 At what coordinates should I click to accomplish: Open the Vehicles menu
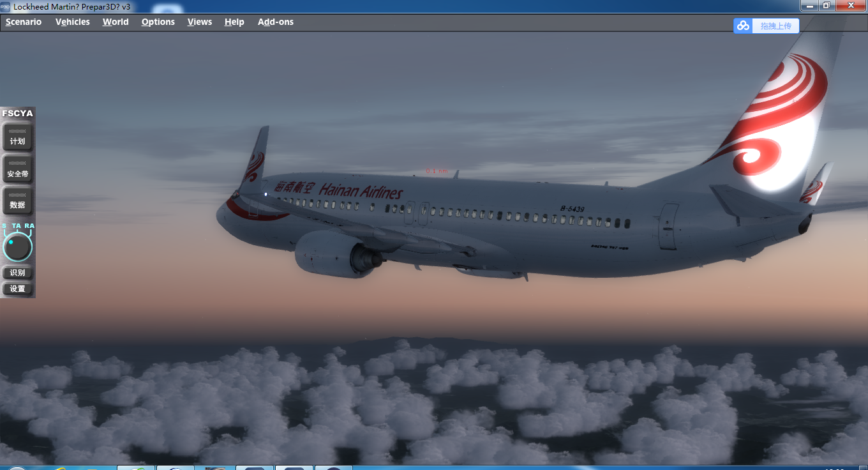click(x=73, y=22)
